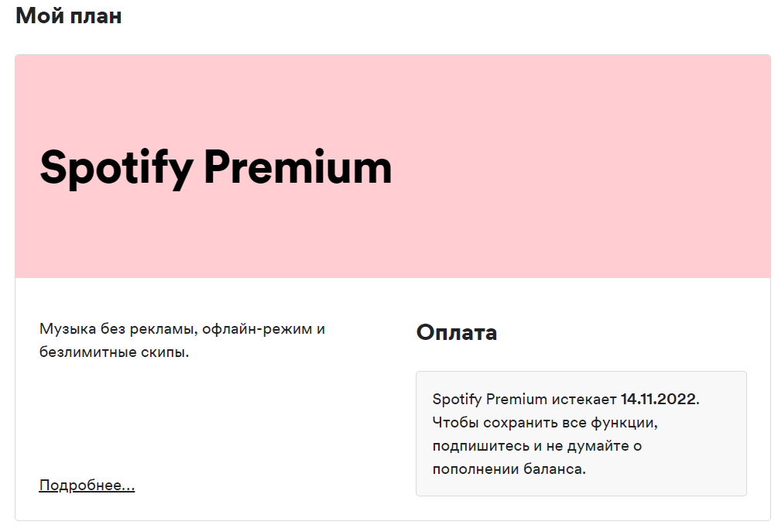Open the "Подробнее..." link

tap(87, 486)
